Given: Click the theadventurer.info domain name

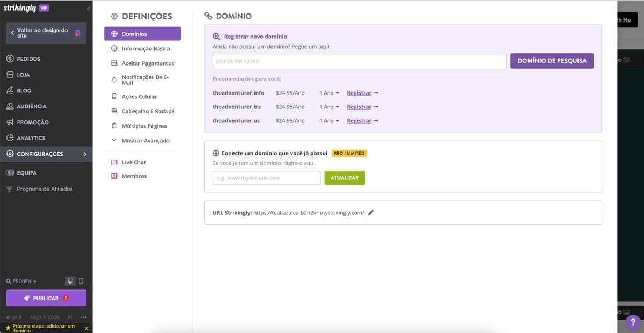Looking at the screenshot, I should point(238,93).
